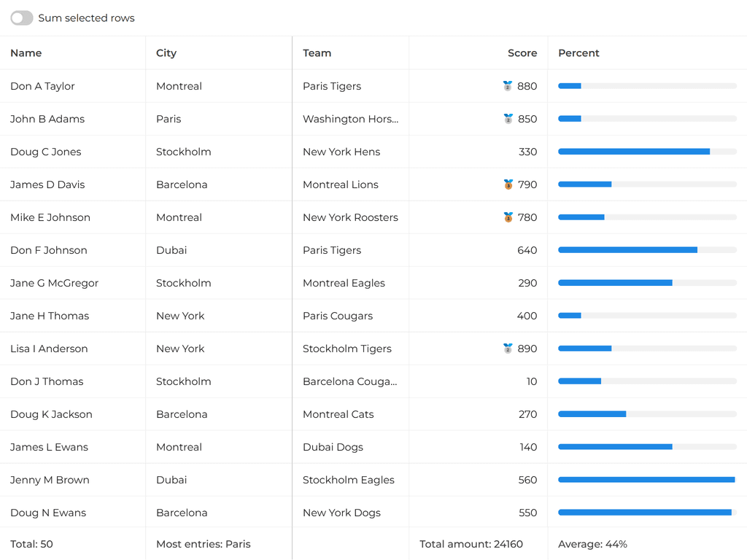Image resolution: width=747 pixels, height=560 pixels.
Task: Select the Don A Taylor name cell
Action: pos(42,86)
